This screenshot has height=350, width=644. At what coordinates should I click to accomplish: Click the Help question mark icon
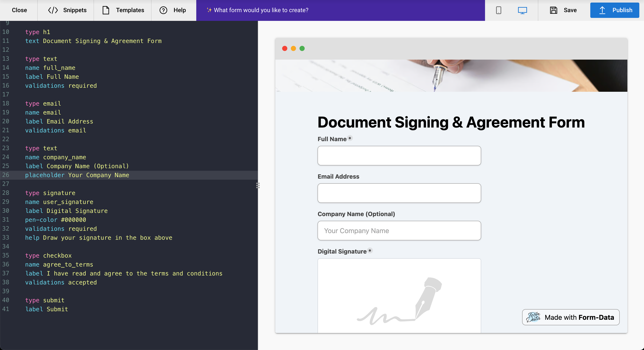(x=163, y=10)
